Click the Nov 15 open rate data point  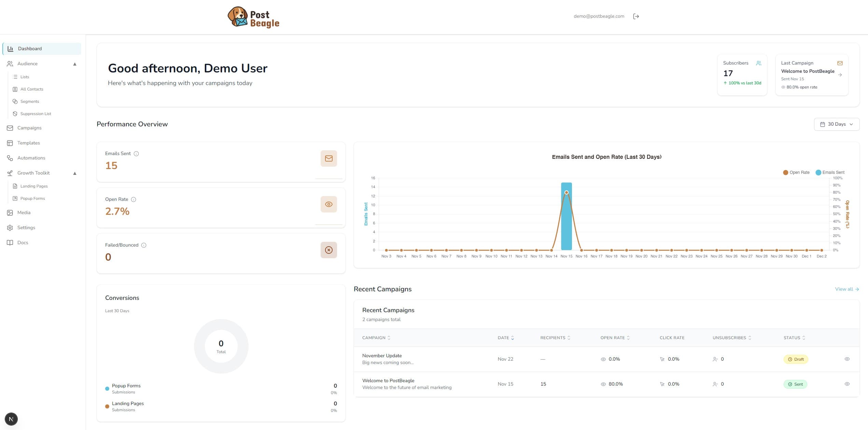(x=566, y=193)
